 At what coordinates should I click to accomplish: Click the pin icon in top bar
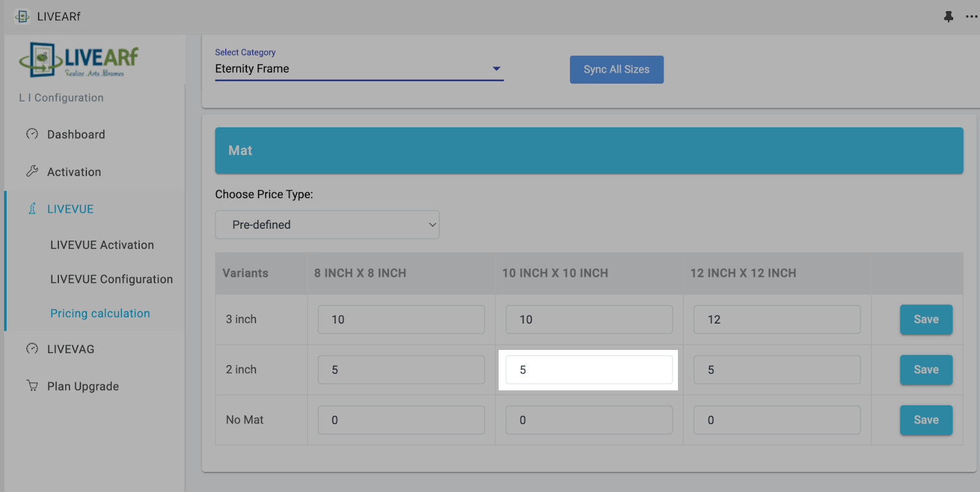point(948,17)
